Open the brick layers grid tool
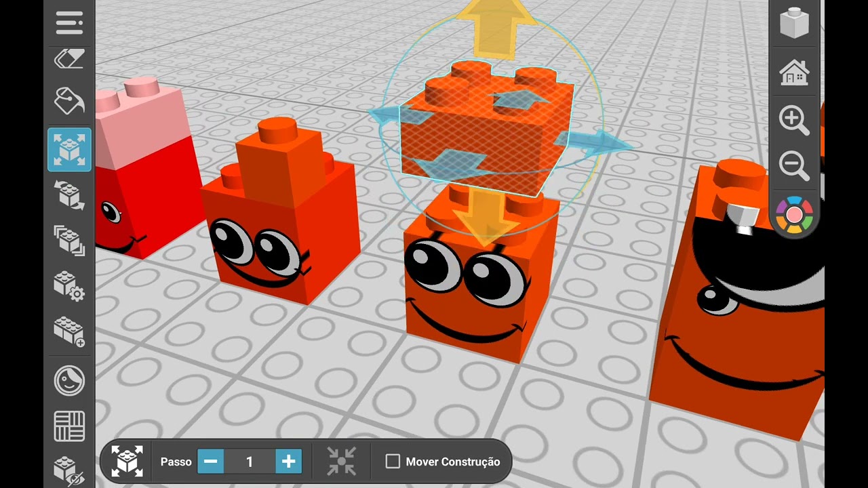Screen dimensions: 868x488 click(x=69, y=426)
